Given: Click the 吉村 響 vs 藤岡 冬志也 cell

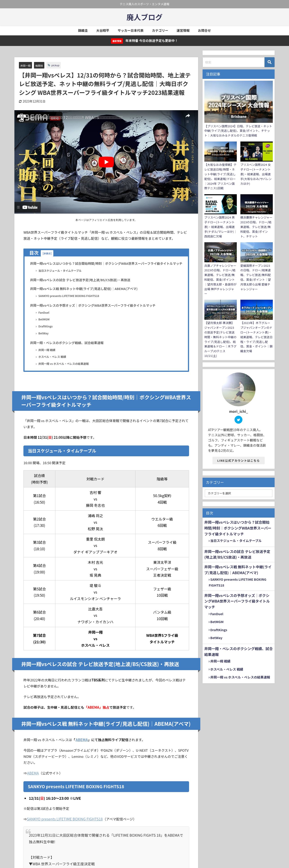Looking at the screenshot, I should coord(95,499).
